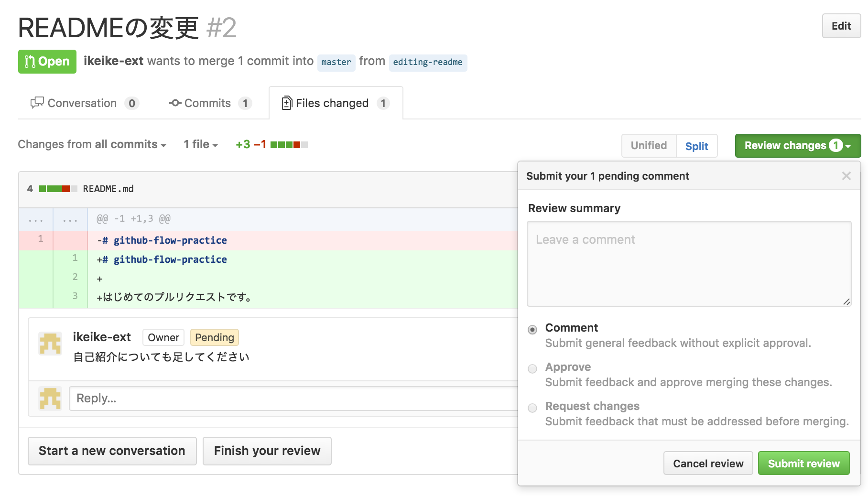Click the comment text '自己紹介についても足してください'
Screen dimensions: 868x496
tap(161, 357)
